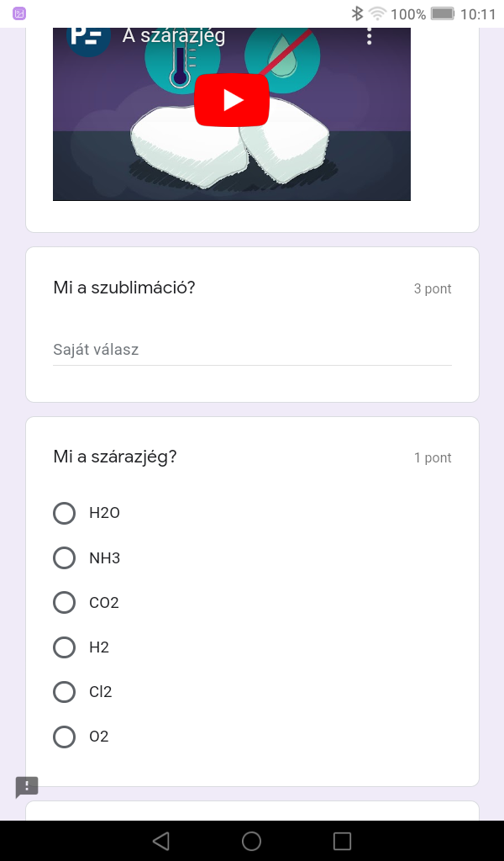Viewport: 504px width, 861px height.
Task: Choose CO2 as the answer
Action: pos(65,602)
